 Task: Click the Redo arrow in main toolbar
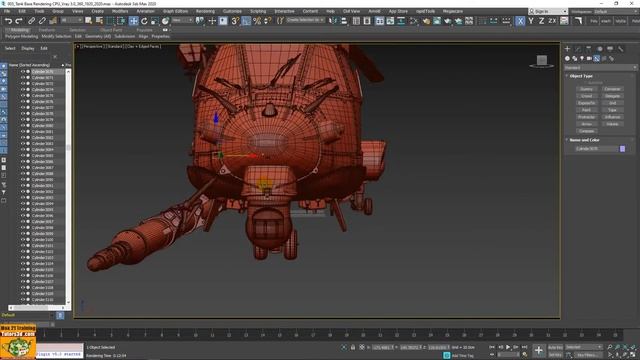[x=18, y=21]
